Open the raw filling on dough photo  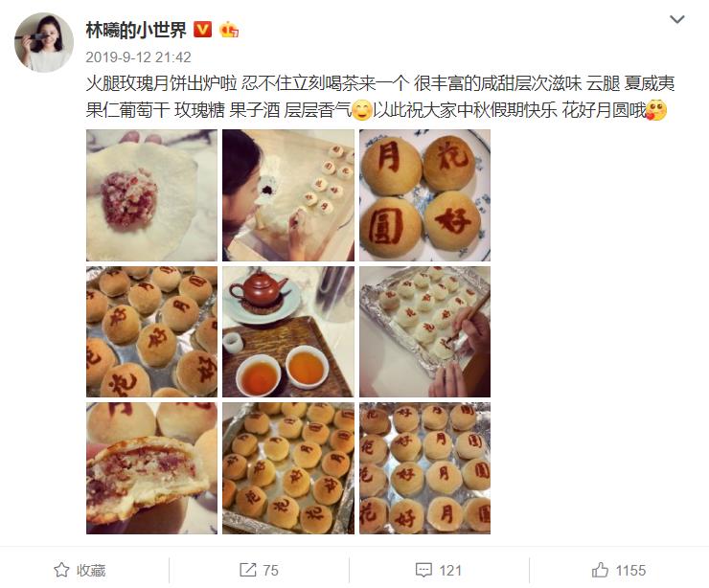tap(151, 195)
